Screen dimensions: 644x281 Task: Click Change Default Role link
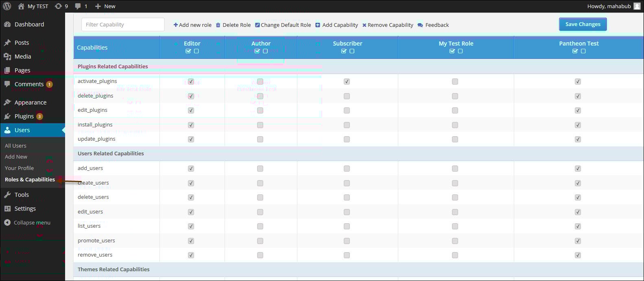tap(286, 25)
